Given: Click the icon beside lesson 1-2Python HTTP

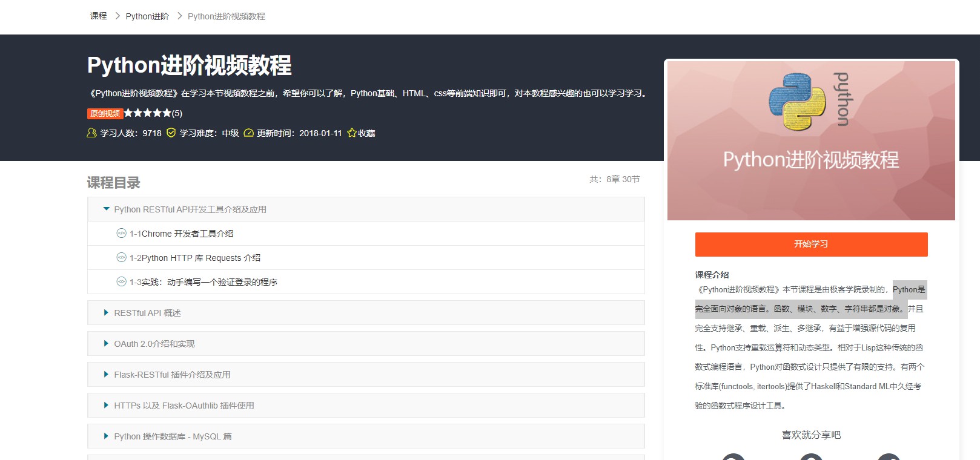Looking at the screenshot, I should point(121,257).
